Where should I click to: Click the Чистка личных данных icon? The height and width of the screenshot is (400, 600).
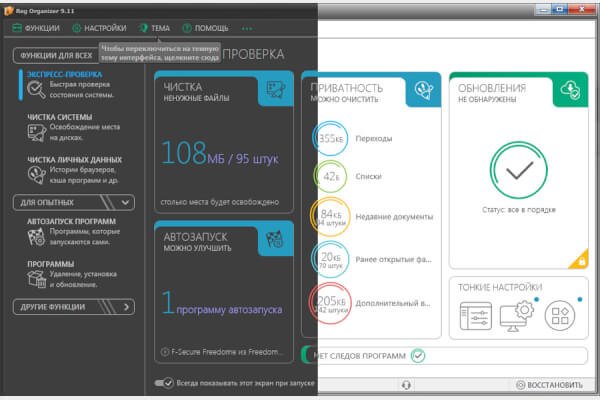click(36, 175)
